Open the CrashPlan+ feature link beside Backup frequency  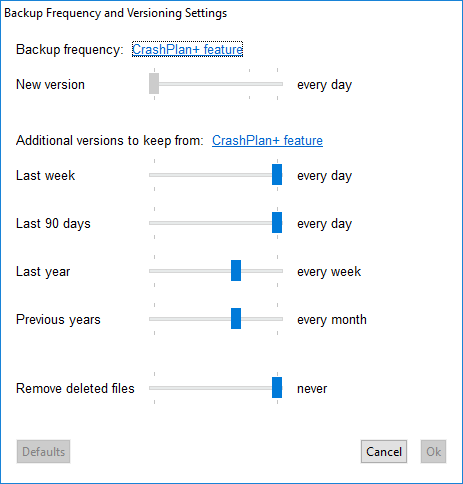pos(187,49)
